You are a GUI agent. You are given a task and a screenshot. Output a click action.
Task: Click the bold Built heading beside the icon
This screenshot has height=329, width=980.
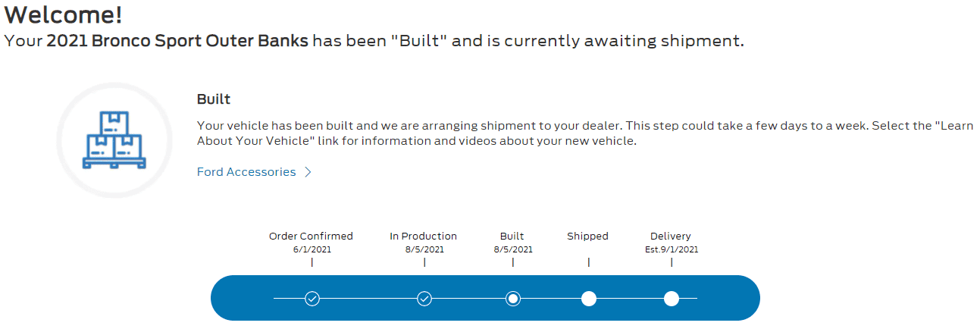(213, 99)
